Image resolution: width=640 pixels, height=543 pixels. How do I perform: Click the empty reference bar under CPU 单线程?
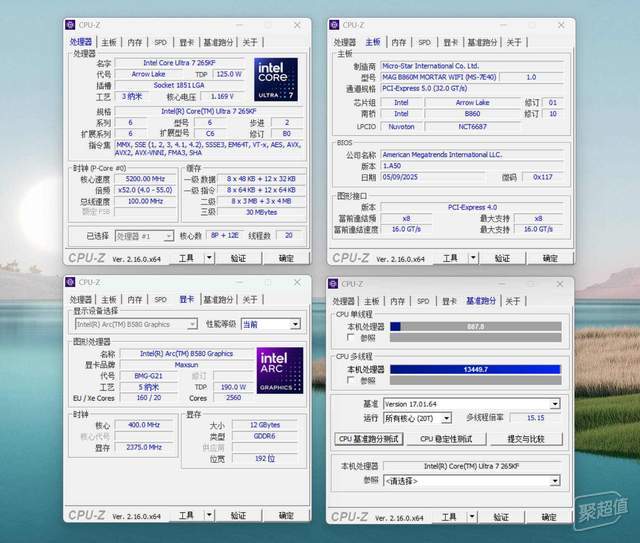pyautogui.click(x=476, y=338)
